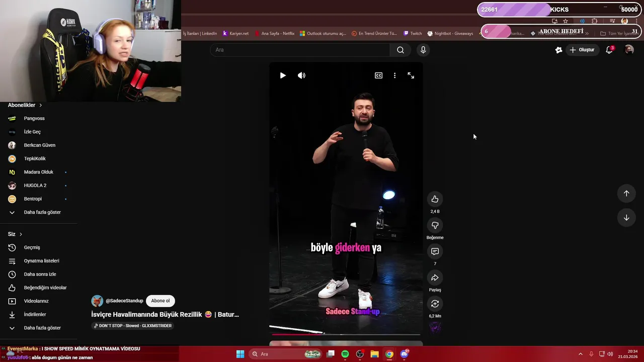Open Remix option showing 6,2 Mn
Viewport: 644px width, 362px height.
[x=435, y=304]
